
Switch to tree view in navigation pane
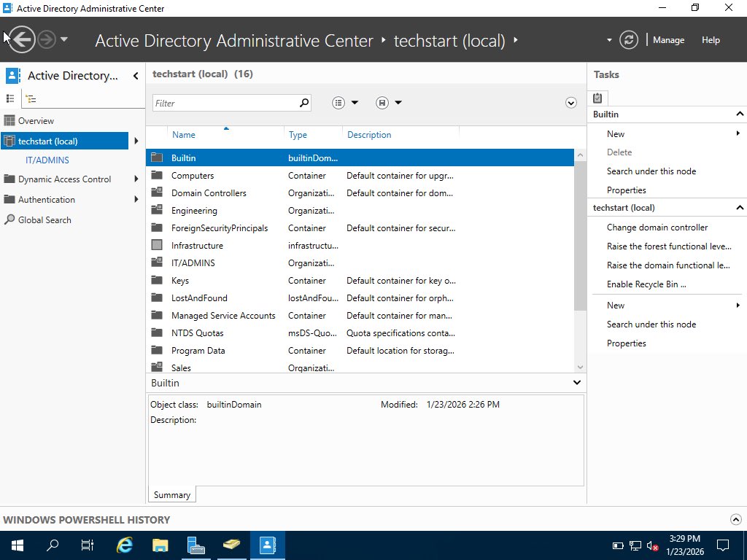(x=31, y=99)
